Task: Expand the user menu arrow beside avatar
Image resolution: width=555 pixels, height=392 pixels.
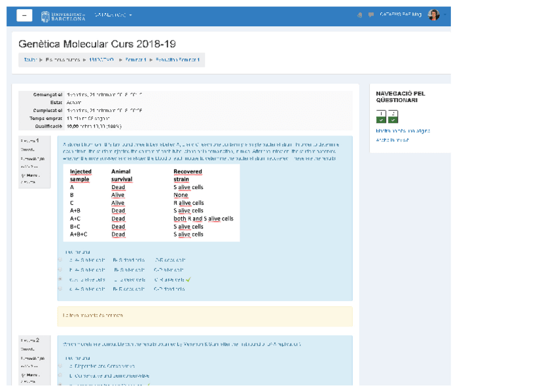Action: tap(445, 15)
